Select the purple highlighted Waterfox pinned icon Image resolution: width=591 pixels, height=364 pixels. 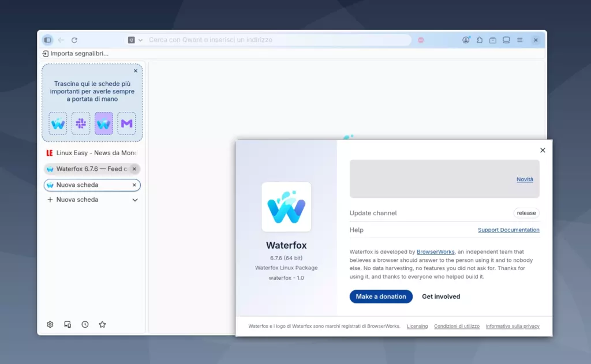coord(104,123)
